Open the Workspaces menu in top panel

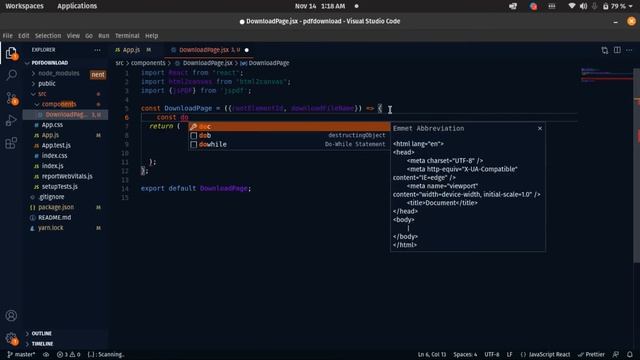point(24,6)
